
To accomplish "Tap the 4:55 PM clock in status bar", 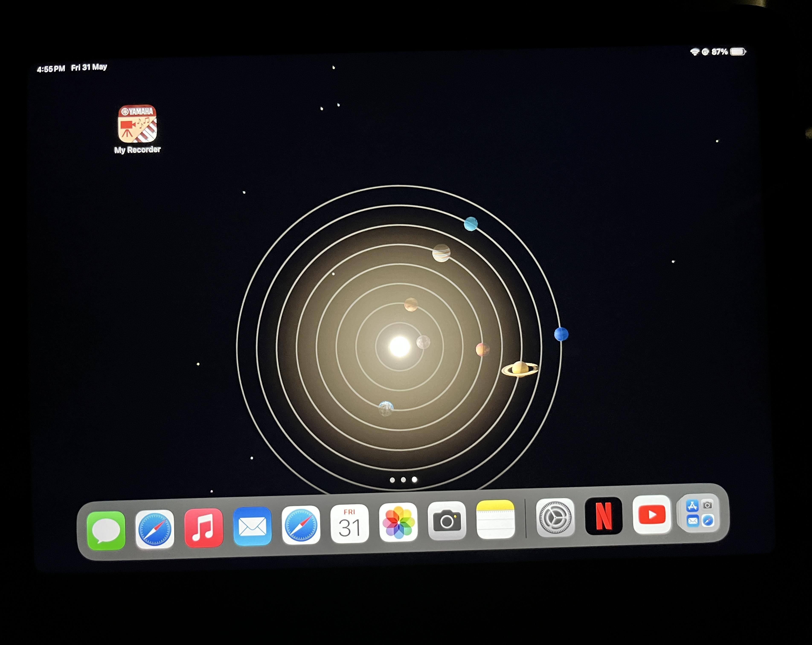I will (x=51, y=69).
